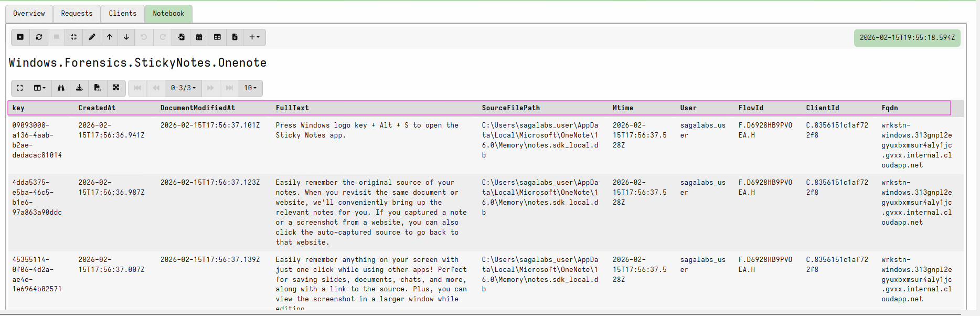Open the 0-3/3 page selector
This screenshot has height=316, width=980.
tap(183, 88)
